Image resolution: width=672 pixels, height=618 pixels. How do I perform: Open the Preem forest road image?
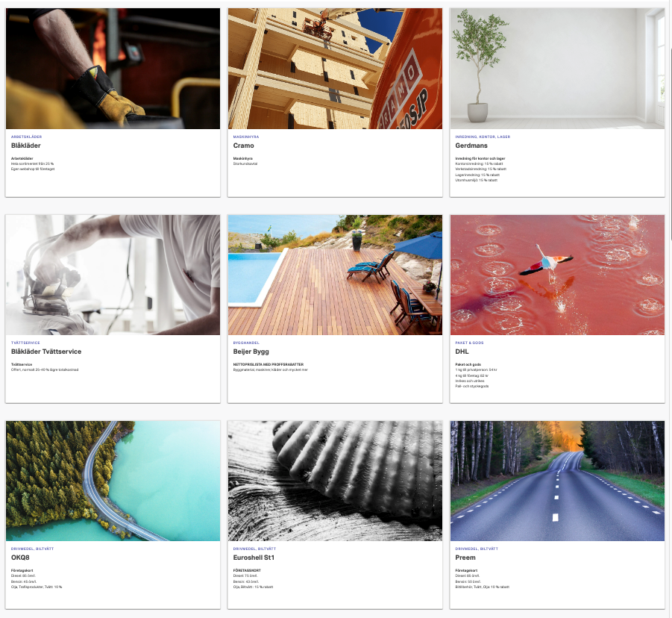tap(557, 481)
